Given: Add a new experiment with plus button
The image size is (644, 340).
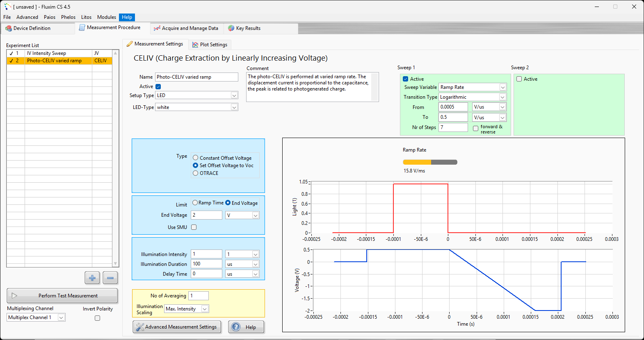Looking at the screenshot, I should click(92, 278).
